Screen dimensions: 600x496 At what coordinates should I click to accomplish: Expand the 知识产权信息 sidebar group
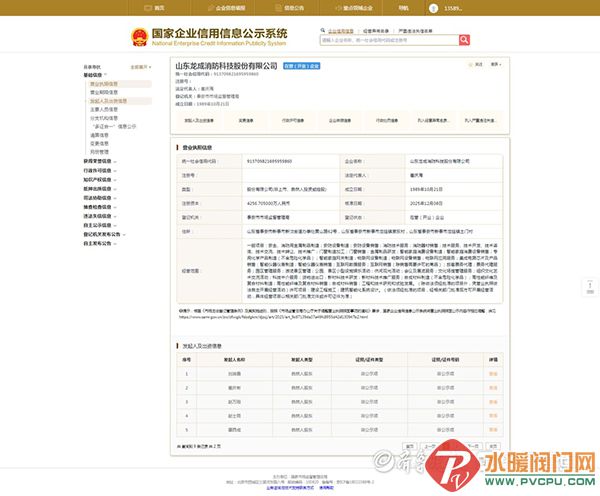click(x=100, y=179)
